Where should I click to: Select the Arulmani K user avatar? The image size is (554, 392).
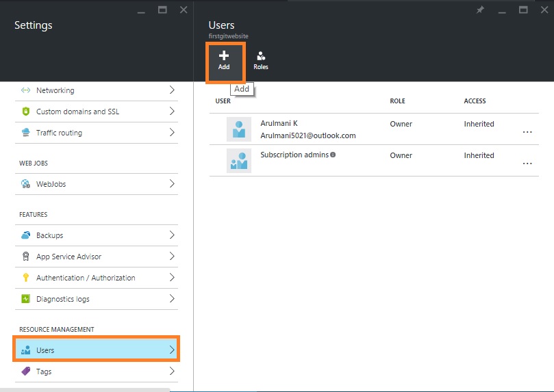click(x=239, y=129)
